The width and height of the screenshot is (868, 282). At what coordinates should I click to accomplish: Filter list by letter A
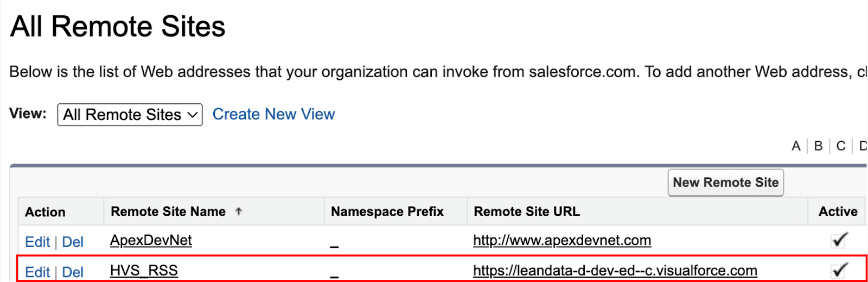[x=796, y=146]
